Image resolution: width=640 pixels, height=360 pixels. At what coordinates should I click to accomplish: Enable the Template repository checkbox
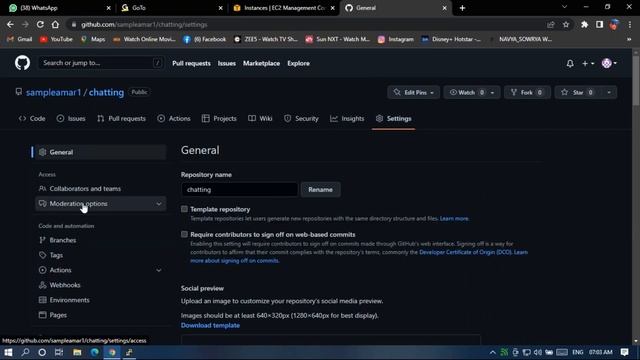[184, 209]
